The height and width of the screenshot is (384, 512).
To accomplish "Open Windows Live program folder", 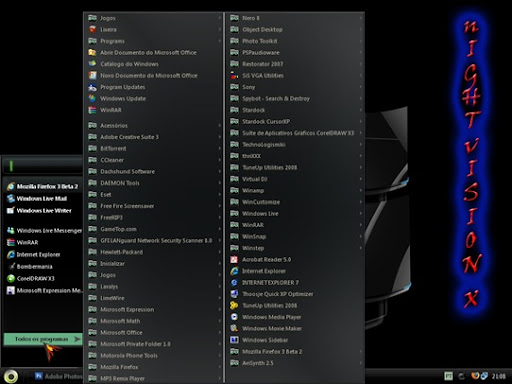I will click(x=296, y=214).
